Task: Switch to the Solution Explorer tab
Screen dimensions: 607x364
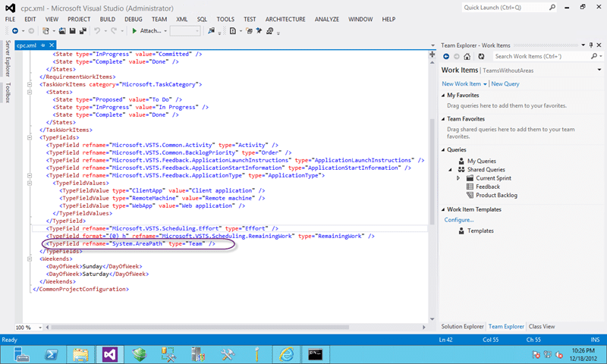Action: [462, 327]
